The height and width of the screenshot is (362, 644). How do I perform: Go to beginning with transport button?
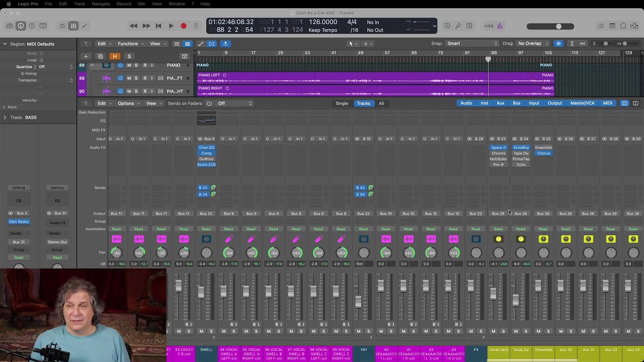tap(158, 26)
